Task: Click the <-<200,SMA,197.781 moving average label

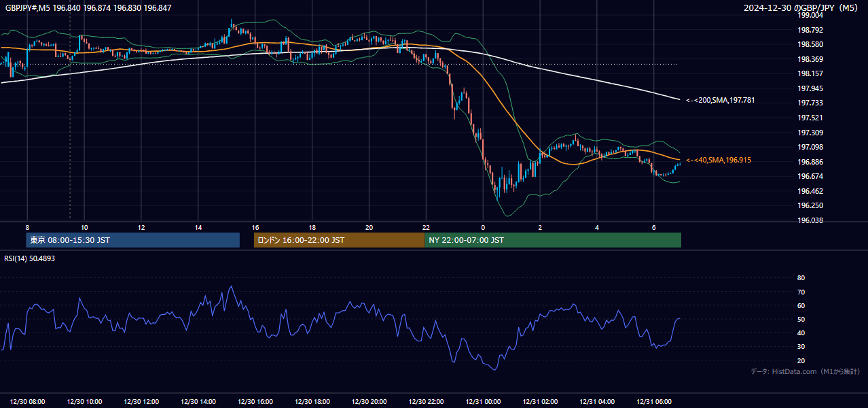Action: (721, 101)
